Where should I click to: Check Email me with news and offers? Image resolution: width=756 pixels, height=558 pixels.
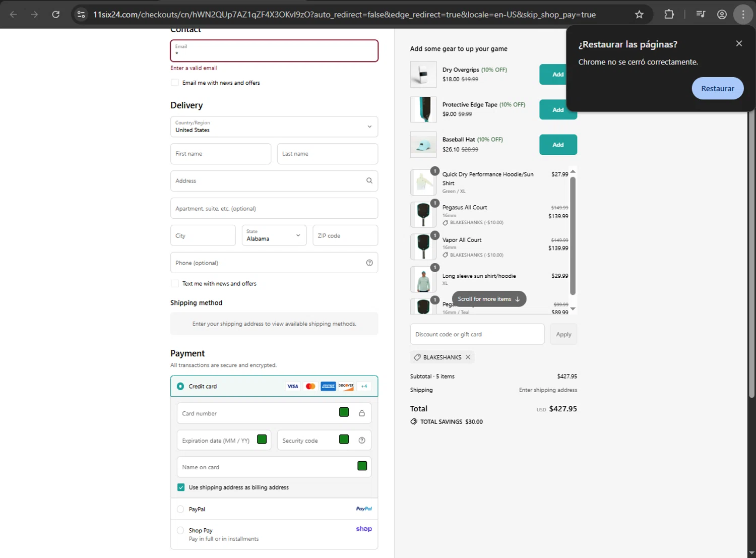pos(175,83)
